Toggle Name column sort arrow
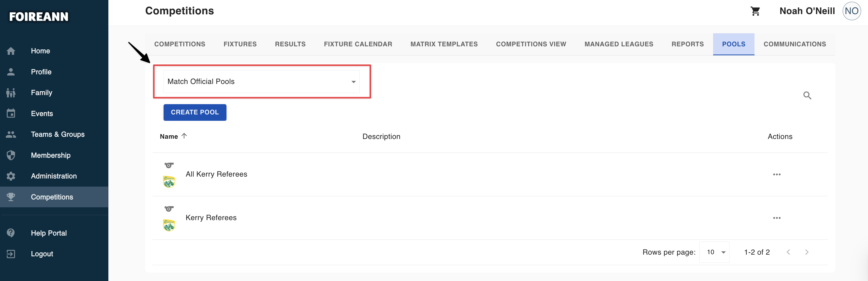Image resolution: width=868 pixels, height=281 pixels. (x=184, y=136)
